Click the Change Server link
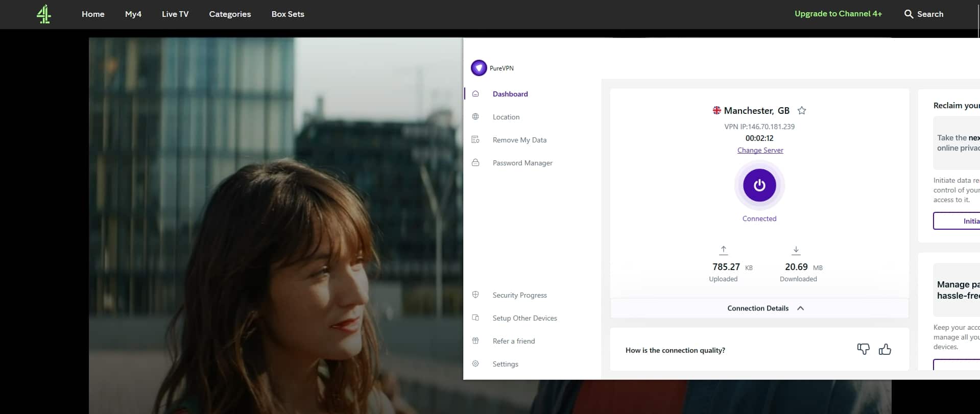Image resolution: width=980 pixels, height=414 pixels. click(x=760, y=150)
